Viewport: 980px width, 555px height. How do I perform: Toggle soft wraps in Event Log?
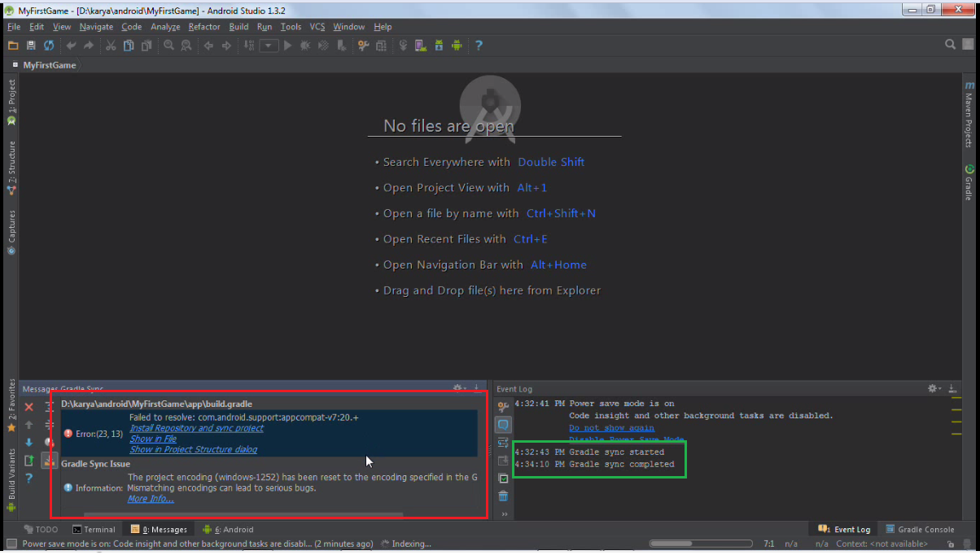pos(503,443)
